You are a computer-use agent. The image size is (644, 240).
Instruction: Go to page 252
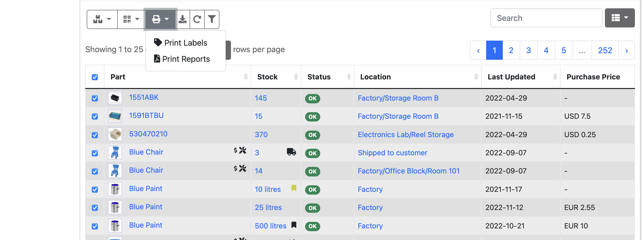(x=605, y=50)
